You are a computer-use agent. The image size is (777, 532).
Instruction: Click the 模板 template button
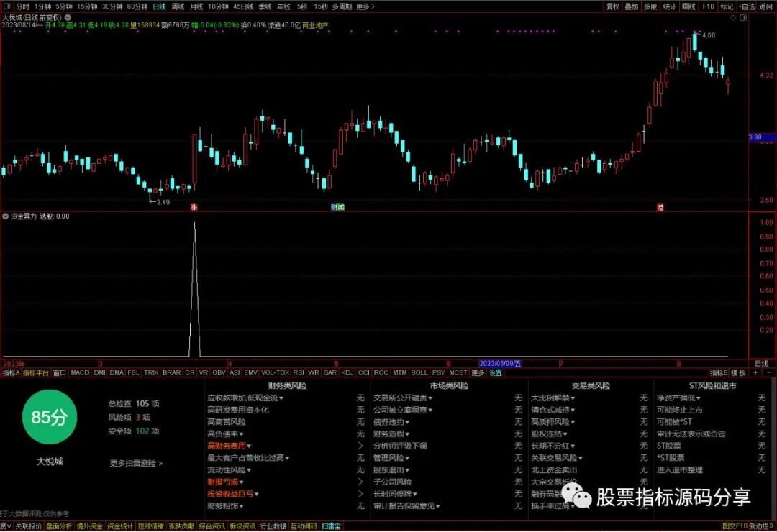pyautogui.click(x=738, y=372)
